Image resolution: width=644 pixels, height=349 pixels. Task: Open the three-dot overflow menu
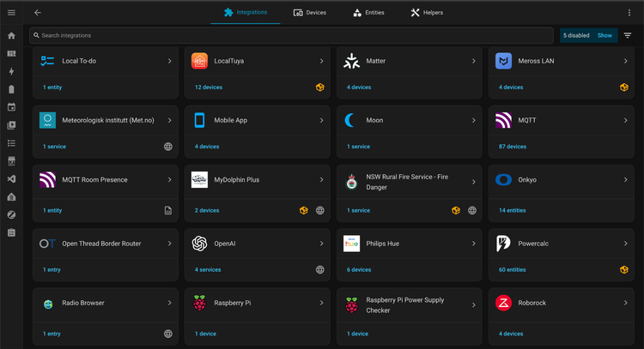(629, 13)
